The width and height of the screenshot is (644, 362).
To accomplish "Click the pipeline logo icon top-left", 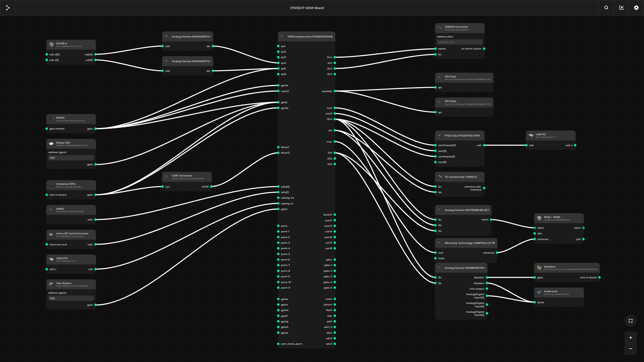I will 8,8.
